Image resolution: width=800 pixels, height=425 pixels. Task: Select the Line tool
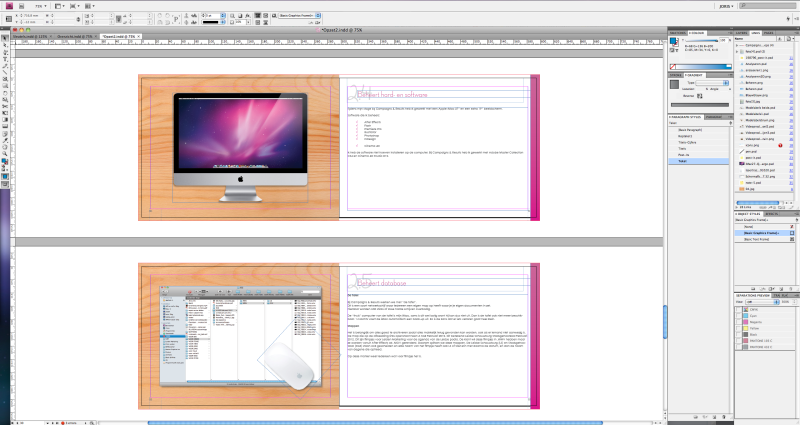[5, 72]
